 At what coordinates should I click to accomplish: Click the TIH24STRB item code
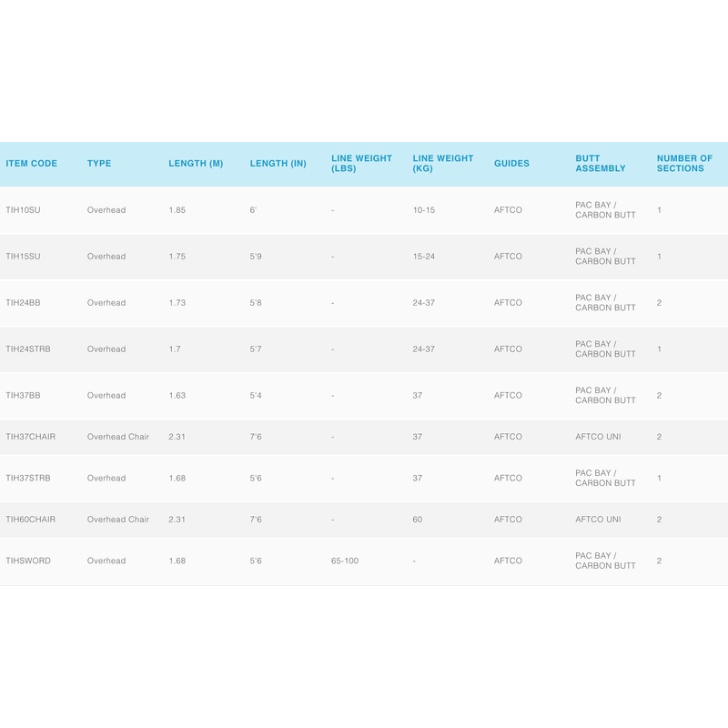pos(28,349)
